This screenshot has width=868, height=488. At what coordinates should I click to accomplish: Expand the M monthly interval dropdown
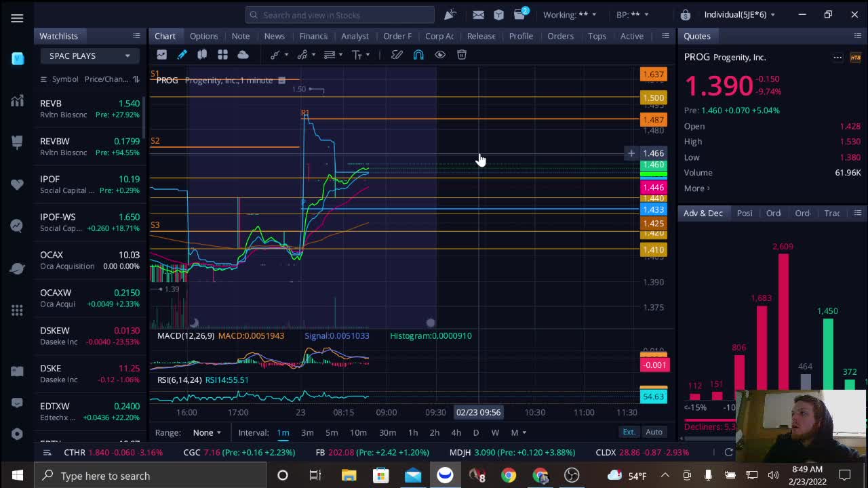click(517, 432)
